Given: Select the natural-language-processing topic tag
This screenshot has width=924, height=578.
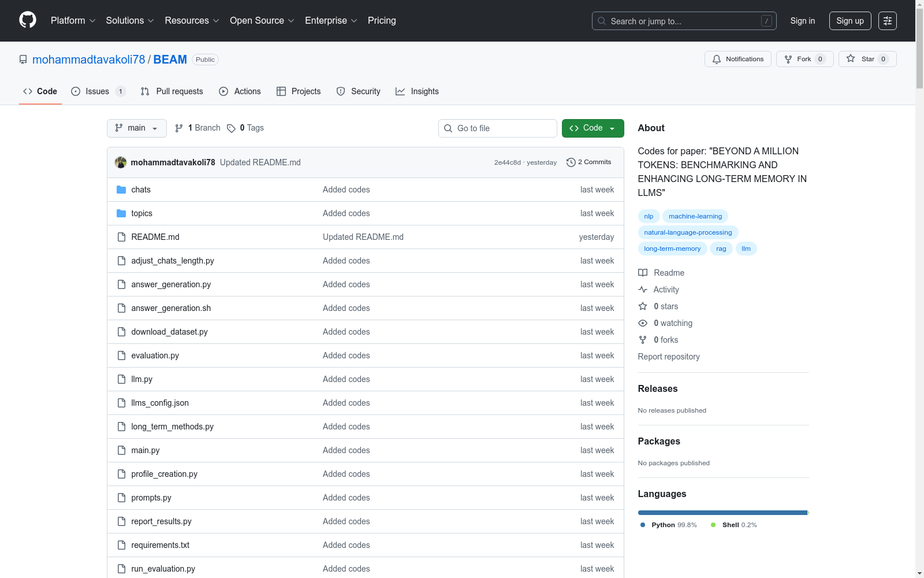Looking at the screenshot, I should click(688, 232).
